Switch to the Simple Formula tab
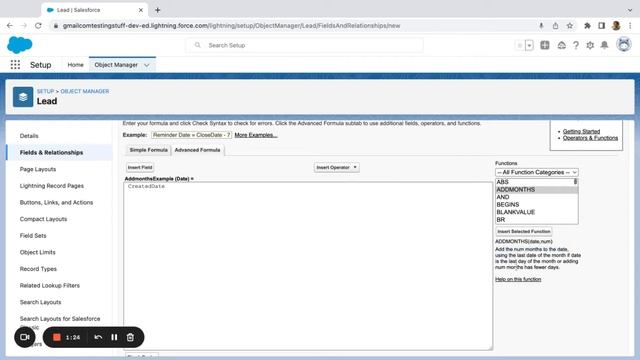640x360 pixels. click(x=148, y=150)
